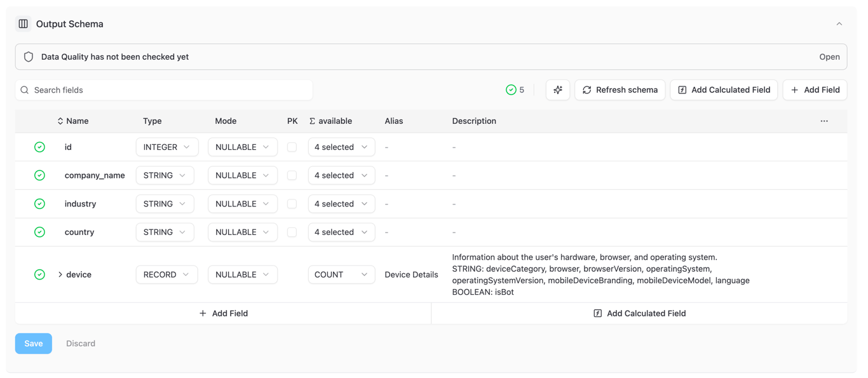The image size is (868, 378).
Task: Click Add Calculated Field below the table
Action: click(639, 313)
